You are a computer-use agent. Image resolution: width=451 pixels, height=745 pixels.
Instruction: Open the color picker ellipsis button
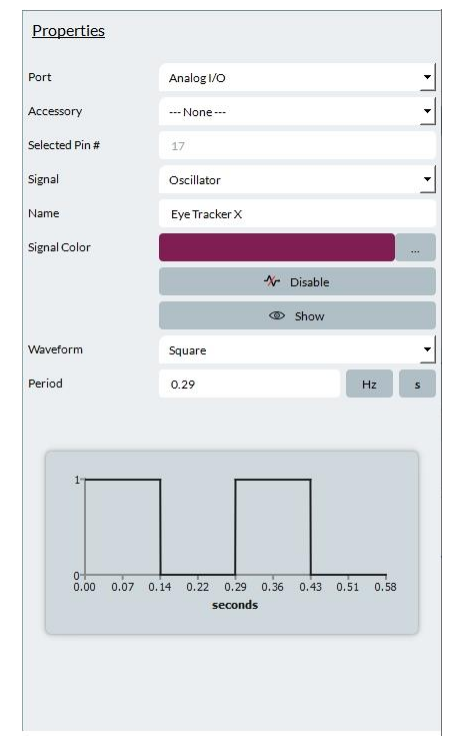click(x=415, y=247)
